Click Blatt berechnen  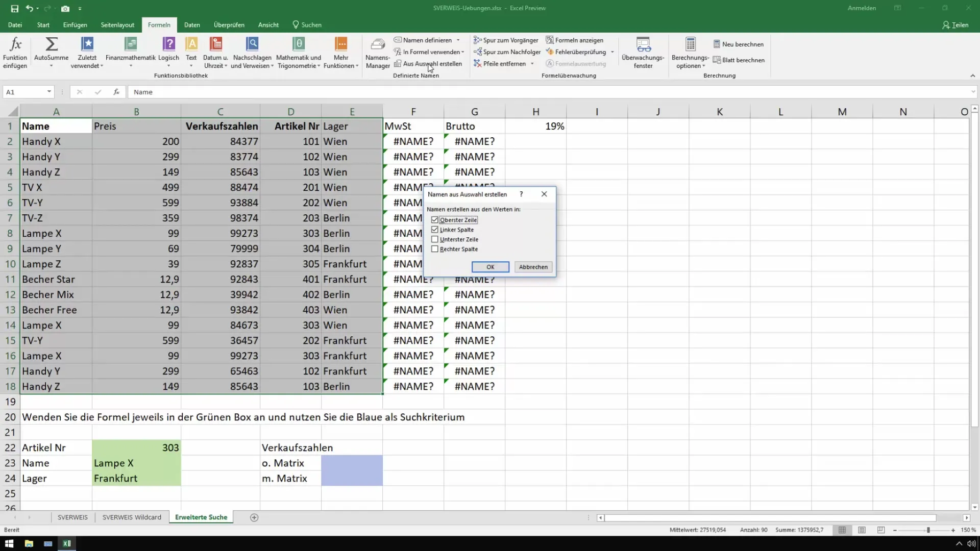pos(739,60)
